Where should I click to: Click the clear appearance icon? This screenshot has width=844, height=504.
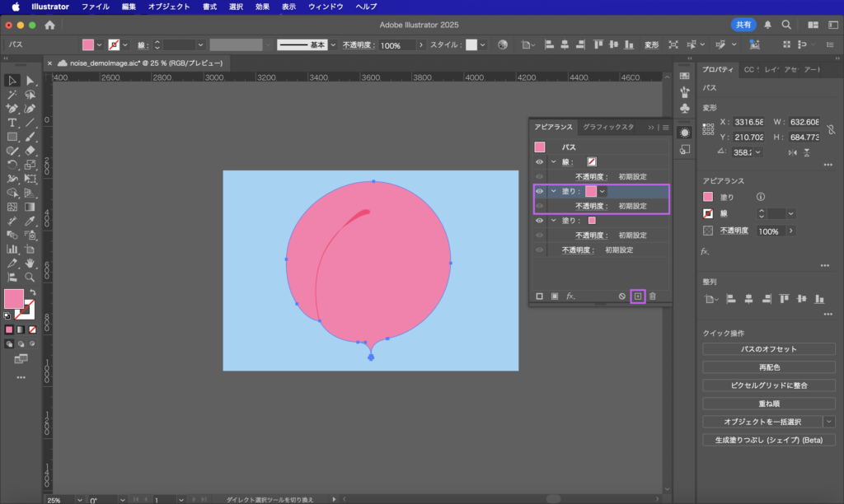tap(621, 296)
